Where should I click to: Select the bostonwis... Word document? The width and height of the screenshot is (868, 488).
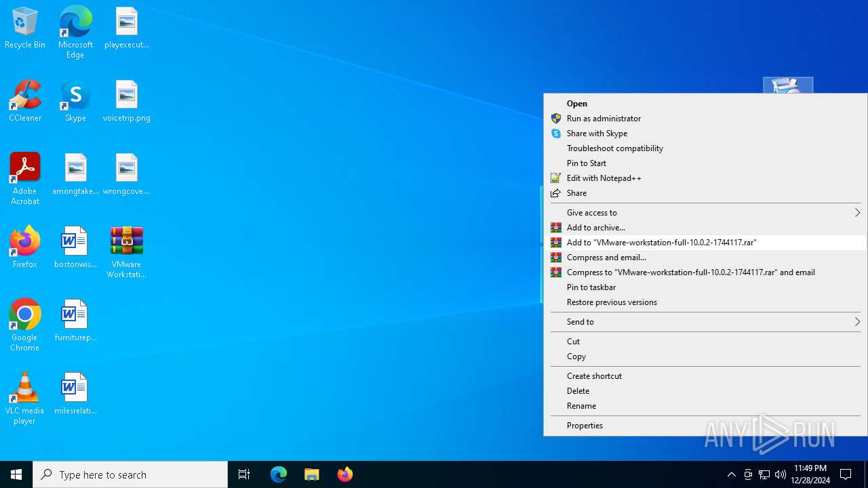click(75, 247)
